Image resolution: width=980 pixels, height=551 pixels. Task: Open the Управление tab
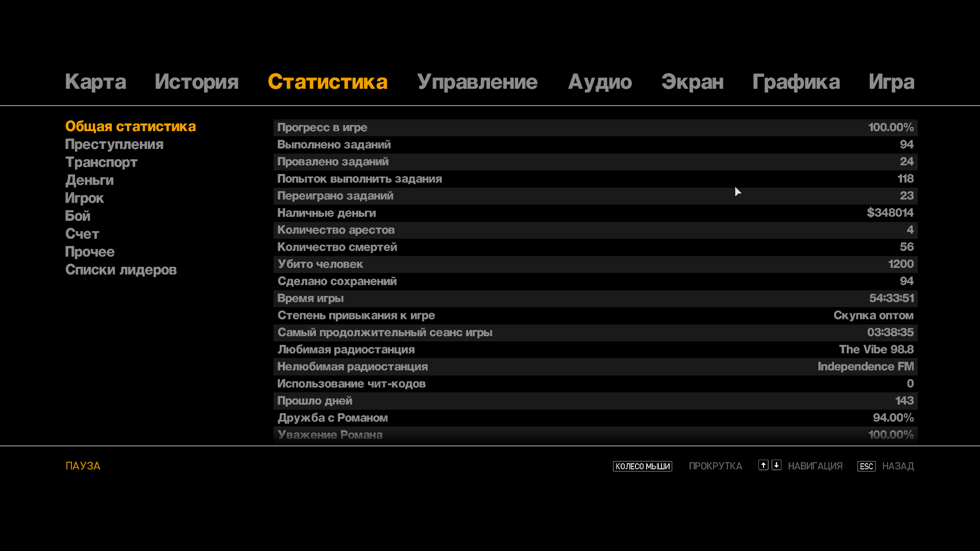[x=477, y=82]
